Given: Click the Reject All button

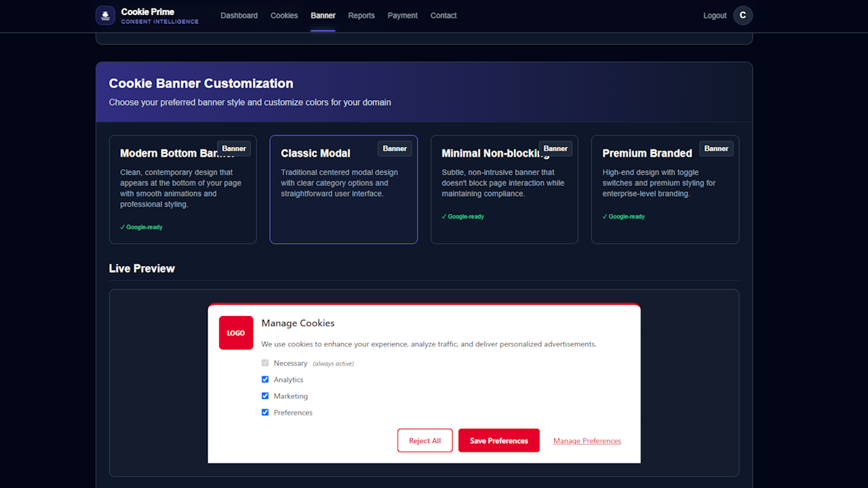Looking at the screenshot, I should pyautogui.click(x=425, y=440).
